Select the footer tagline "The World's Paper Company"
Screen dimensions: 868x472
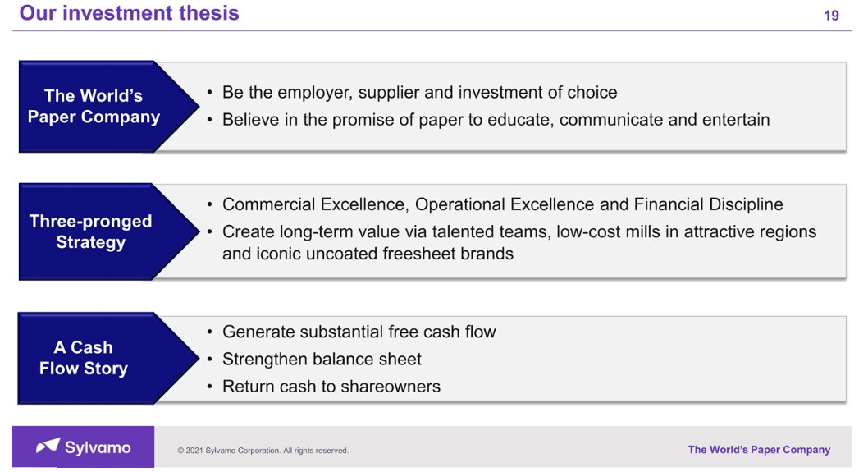pyautogui.click(x=759, y=450)
